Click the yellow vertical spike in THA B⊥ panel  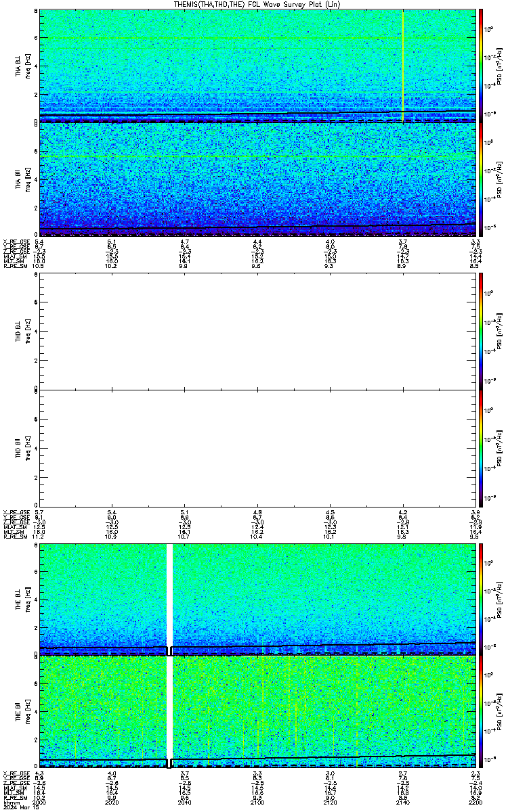coord(403,66)
